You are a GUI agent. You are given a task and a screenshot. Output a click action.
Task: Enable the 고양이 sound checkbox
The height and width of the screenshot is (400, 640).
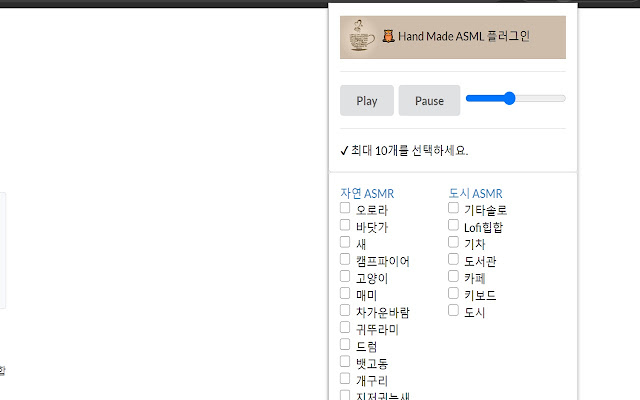345,276
